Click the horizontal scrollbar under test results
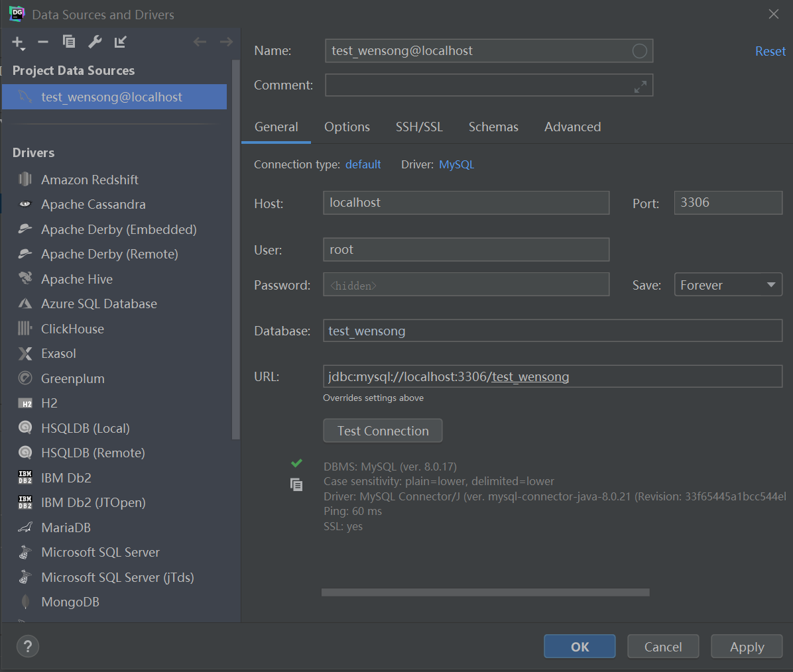The height and width of the screenshot is (672, 793). (485, 592)
